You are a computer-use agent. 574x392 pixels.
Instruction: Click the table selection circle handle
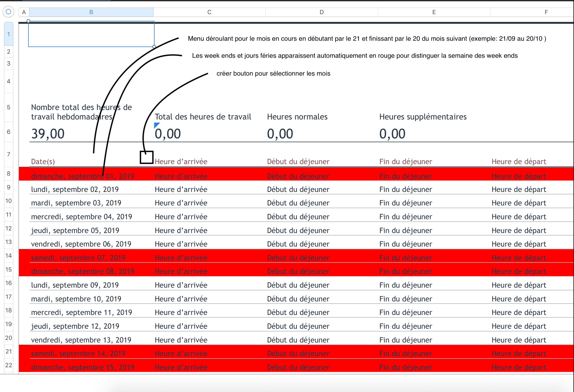(x=8, y=12)
